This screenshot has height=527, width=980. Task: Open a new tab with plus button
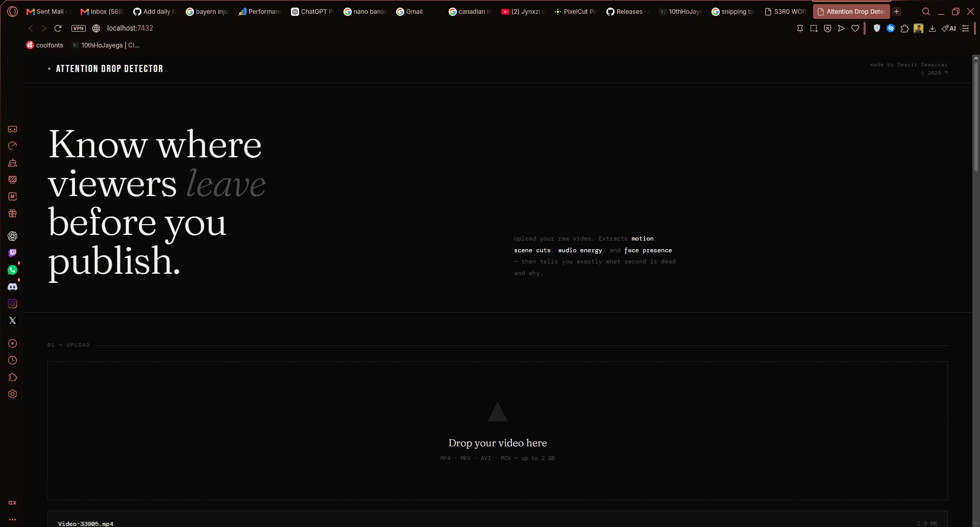(x=896, y=11)
